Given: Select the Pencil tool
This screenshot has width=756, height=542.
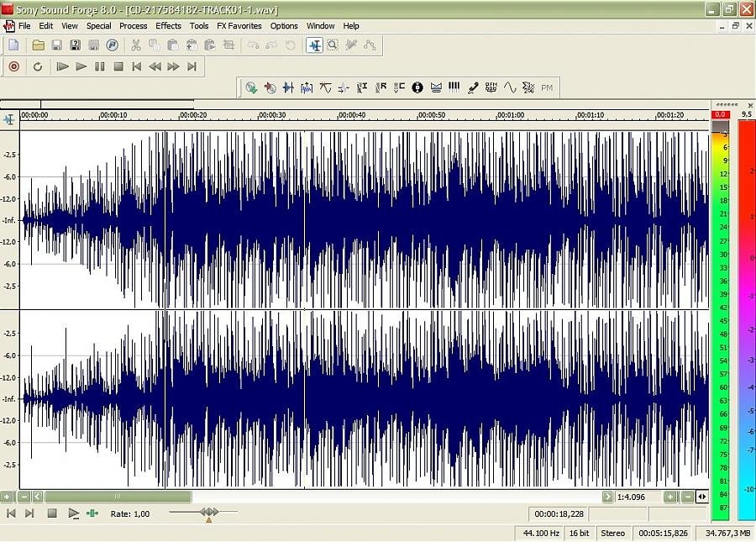Looking at the screenshot, I should tap(351, 45).
